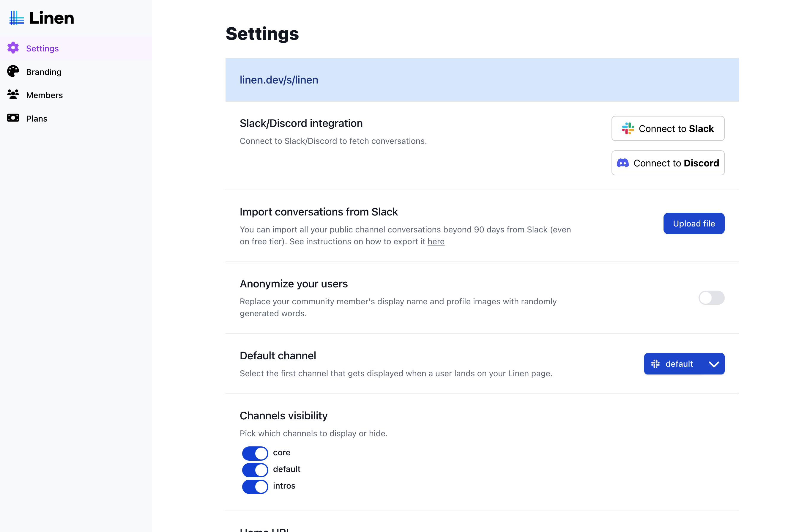The width and height of the screenshot is (810, 532).
Task: Click the 'Import conversations from Slack' heading
Action: click(x=319, y=212)
